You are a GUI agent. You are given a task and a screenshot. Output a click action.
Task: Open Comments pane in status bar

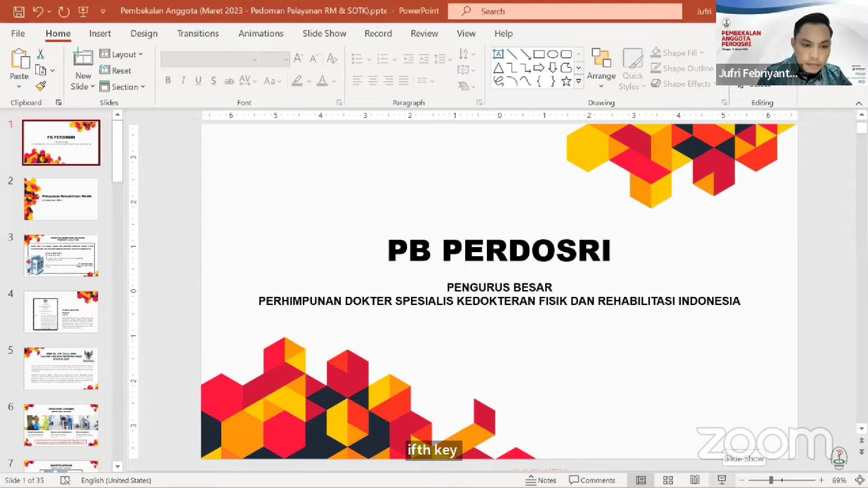592,480
